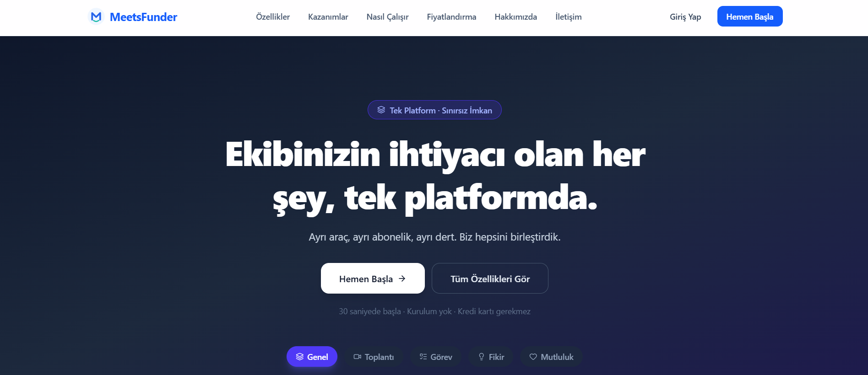Open the Hakkımızda link
The height and width of the screenshot is (375, 868).
tap(515, 17)
